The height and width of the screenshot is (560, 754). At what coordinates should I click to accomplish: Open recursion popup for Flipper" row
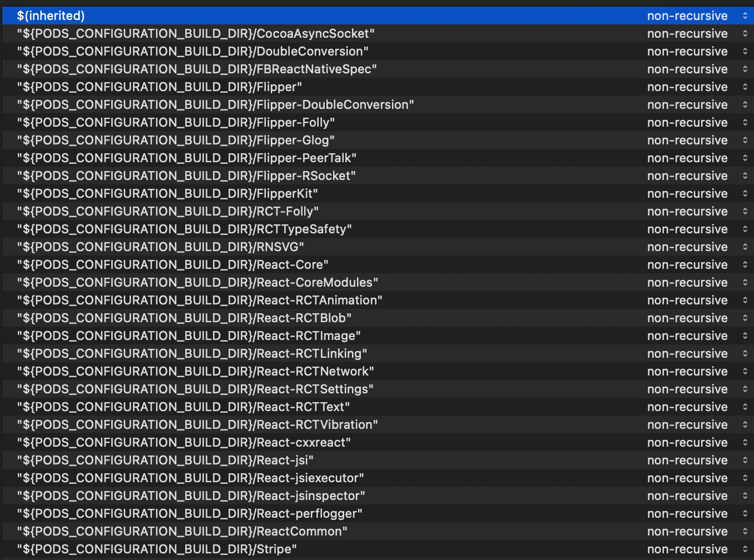pos(698,87)
